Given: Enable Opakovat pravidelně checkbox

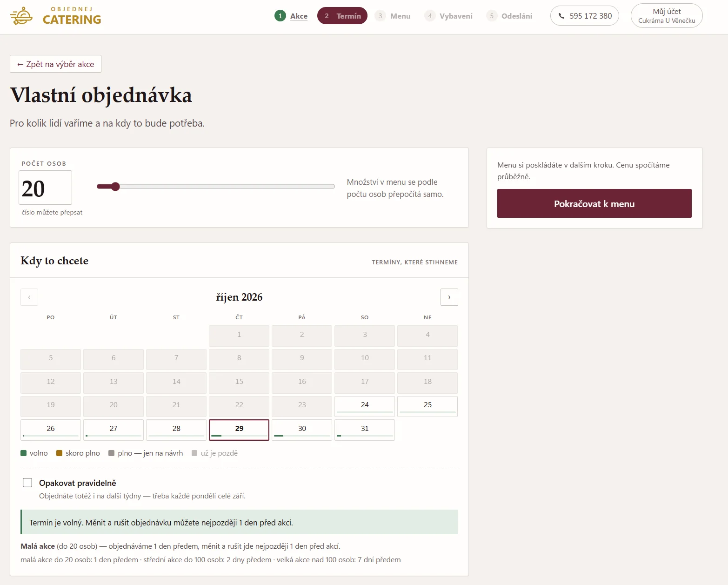Looking at the screenshot, I should [x=27, y=483].
